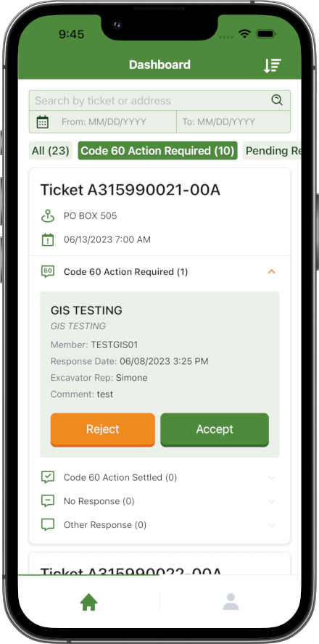Reject the GIS TESTING response
319x644 pixels.
click(x=103, y=429)
